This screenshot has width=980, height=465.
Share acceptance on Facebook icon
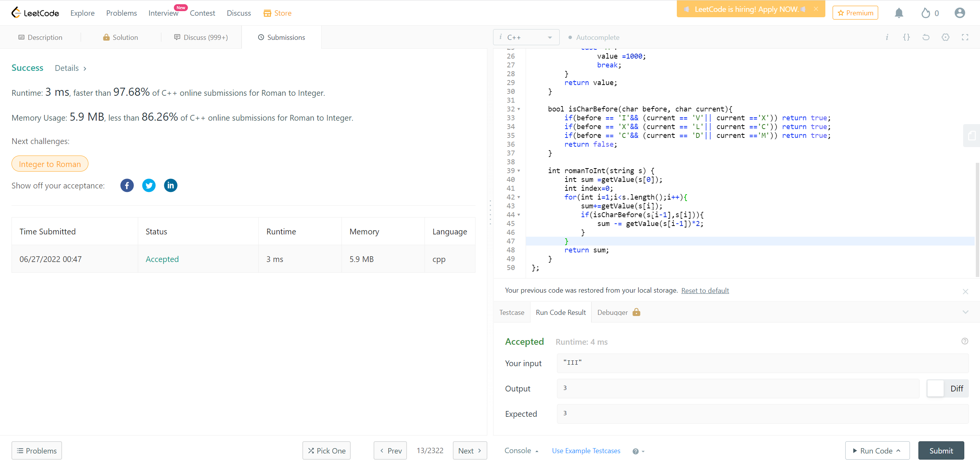[127, 185]
